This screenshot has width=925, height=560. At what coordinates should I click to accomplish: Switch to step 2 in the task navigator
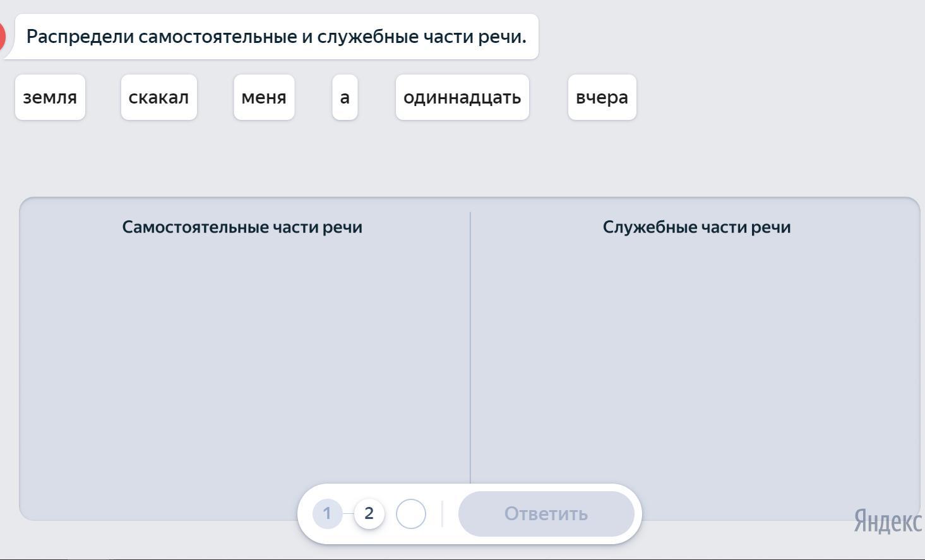[x=369, y=514]
